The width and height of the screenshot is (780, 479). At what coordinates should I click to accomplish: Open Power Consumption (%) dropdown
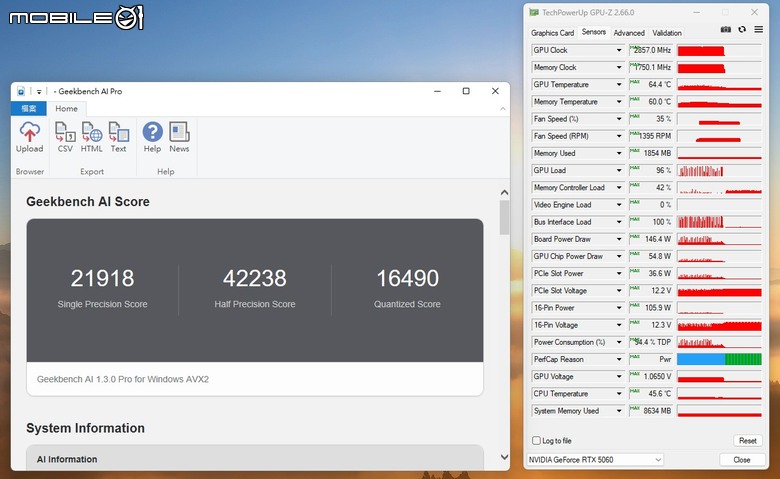click(619, 342)
